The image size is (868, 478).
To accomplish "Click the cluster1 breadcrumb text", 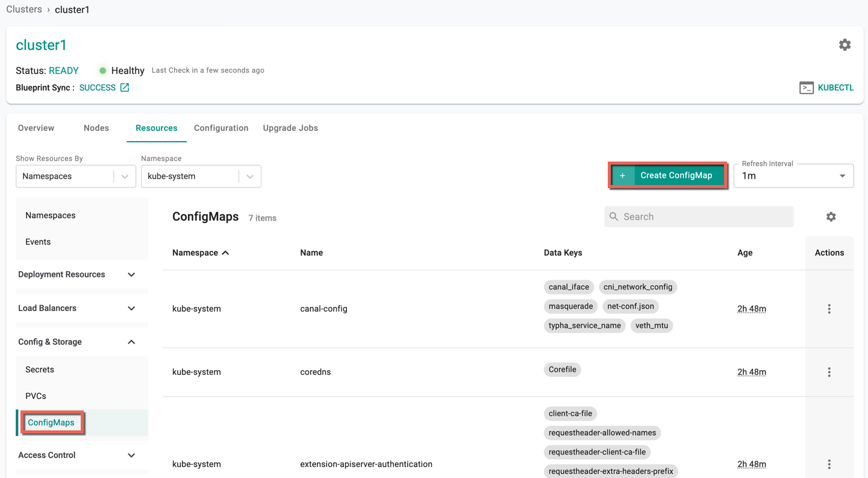I will (72, 10).
